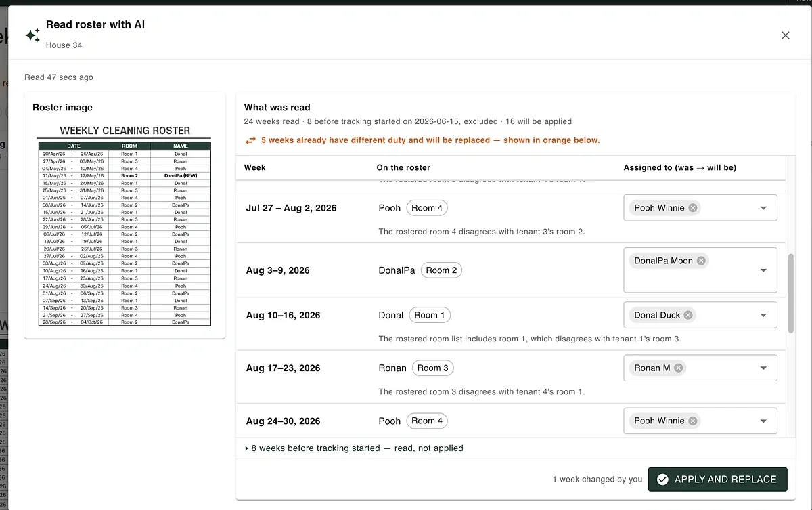The image size is (812, 510).
Task: Click the 'Assigned to (was → will be)' column header
Action: coord(680,167)
